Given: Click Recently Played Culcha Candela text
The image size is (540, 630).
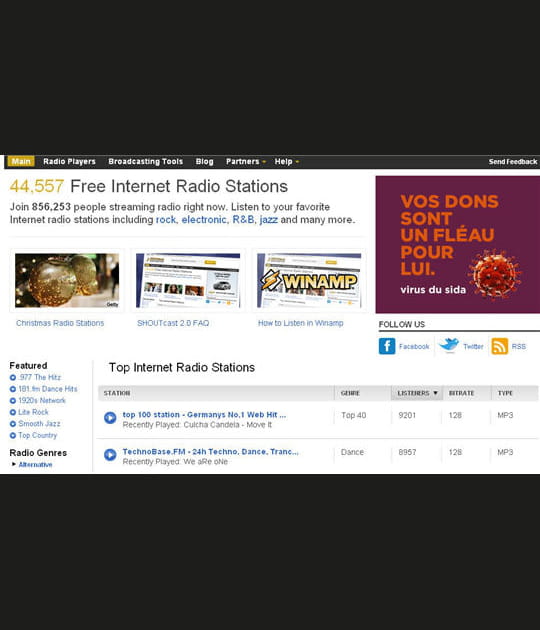Looking at the screenshot, I should 197,425.
